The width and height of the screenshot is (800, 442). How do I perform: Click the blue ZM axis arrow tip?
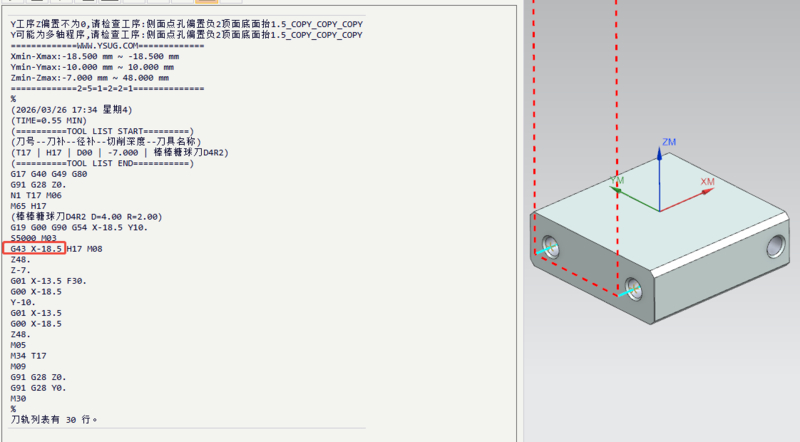coord(659,152)
